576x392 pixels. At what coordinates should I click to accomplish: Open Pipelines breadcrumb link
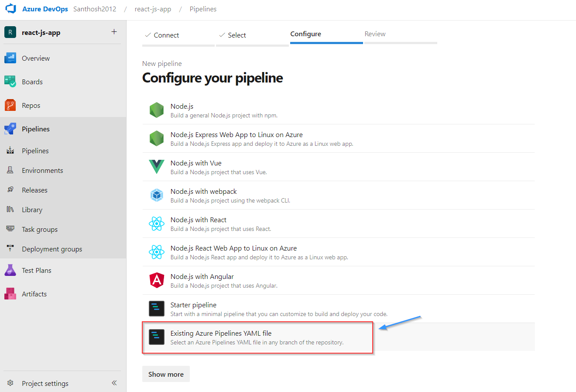[x=203, y=9]
